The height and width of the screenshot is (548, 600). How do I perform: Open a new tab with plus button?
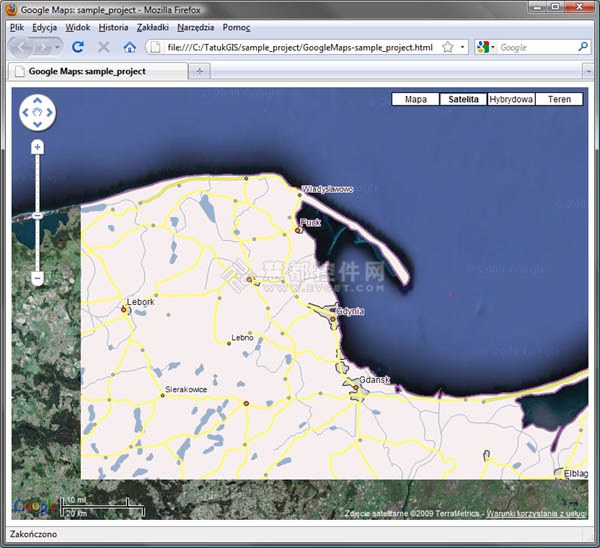click(x=199, y=72)
